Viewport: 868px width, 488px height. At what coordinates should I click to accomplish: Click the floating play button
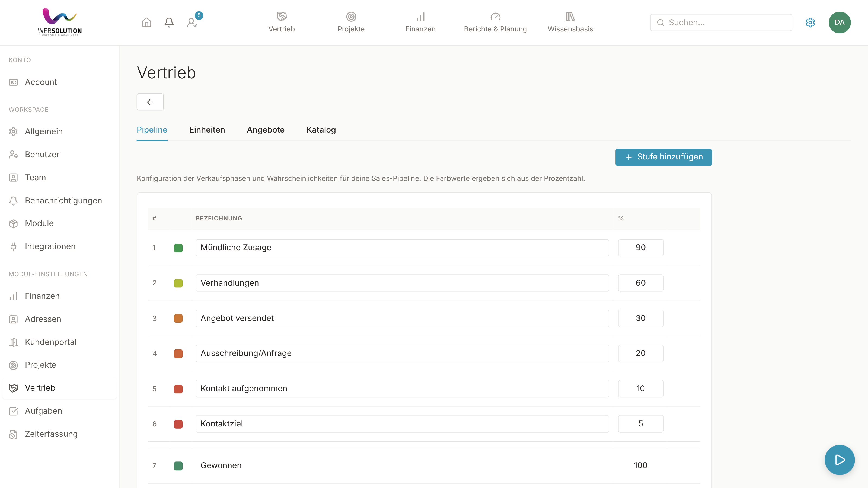click(839, 460)
